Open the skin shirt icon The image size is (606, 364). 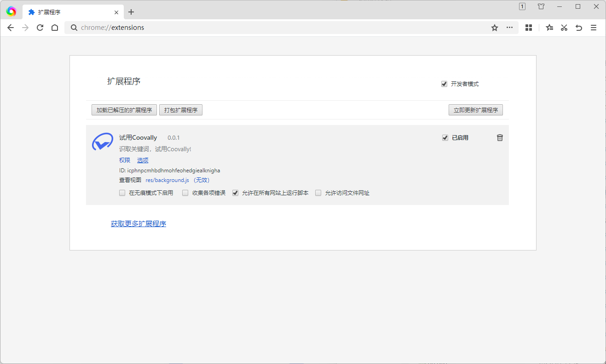[541, 6]
